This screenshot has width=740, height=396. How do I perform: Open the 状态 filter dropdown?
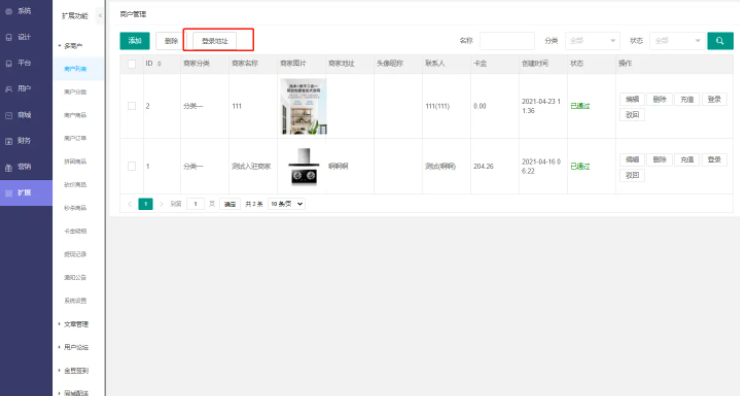(x=677, y=41)
